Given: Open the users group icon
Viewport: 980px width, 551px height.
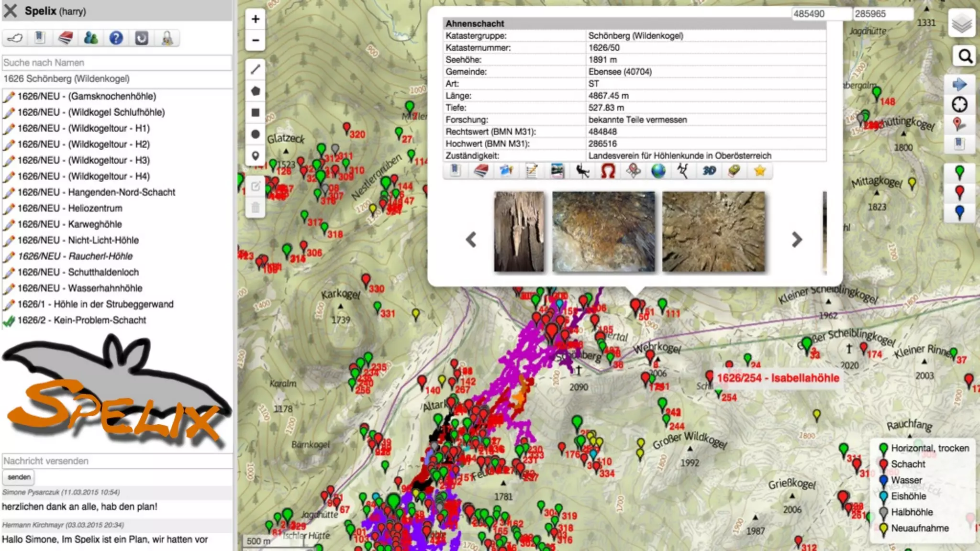Looking at the screenshot, I should pos(90,38).
